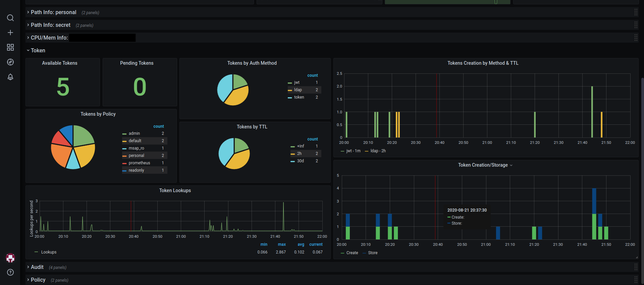Open the Tokens by Policy panel title menu

pyautogui.click(x=98, y=114)
